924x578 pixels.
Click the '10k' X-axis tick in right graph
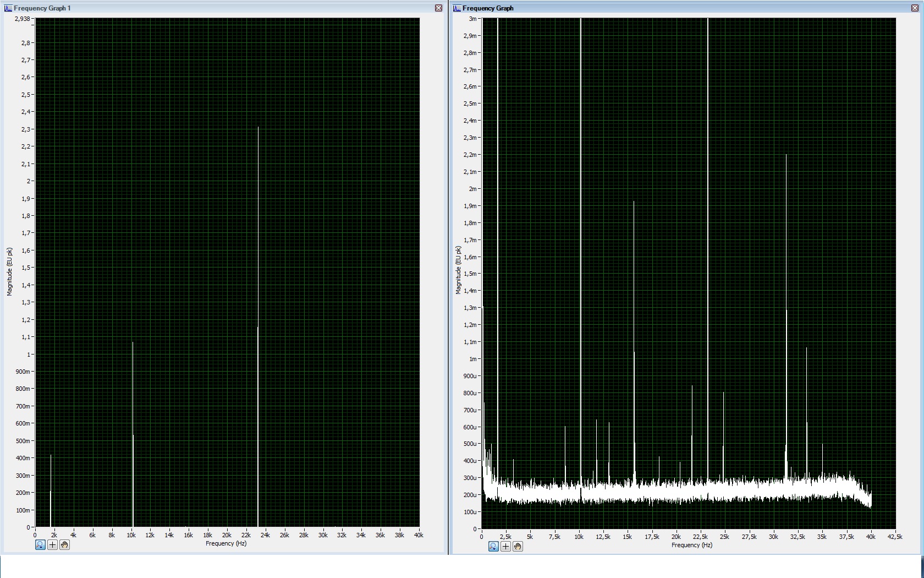[579, 537]
